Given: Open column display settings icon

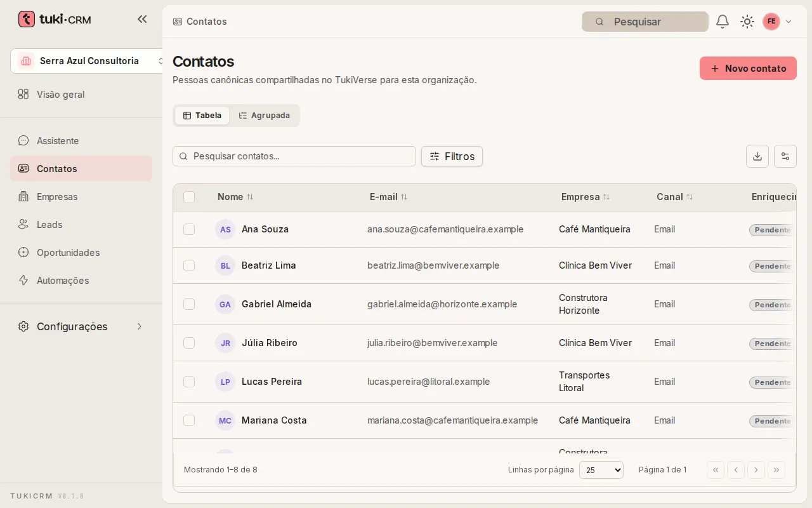Looking at the screenshot, I should click(x=785, y=156).
